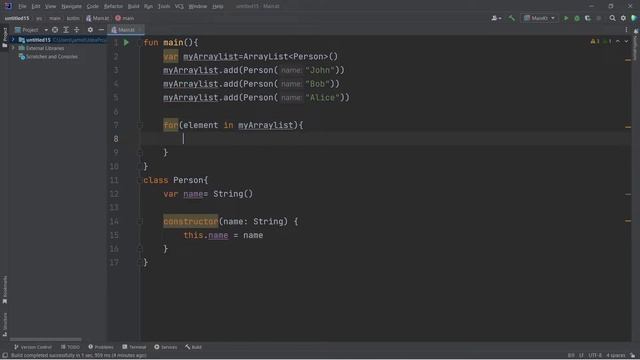Image resolution: width=640 pixels, height=360 pixels.
Task: Click LF line separator in status bar
Action: click(581, 356)
